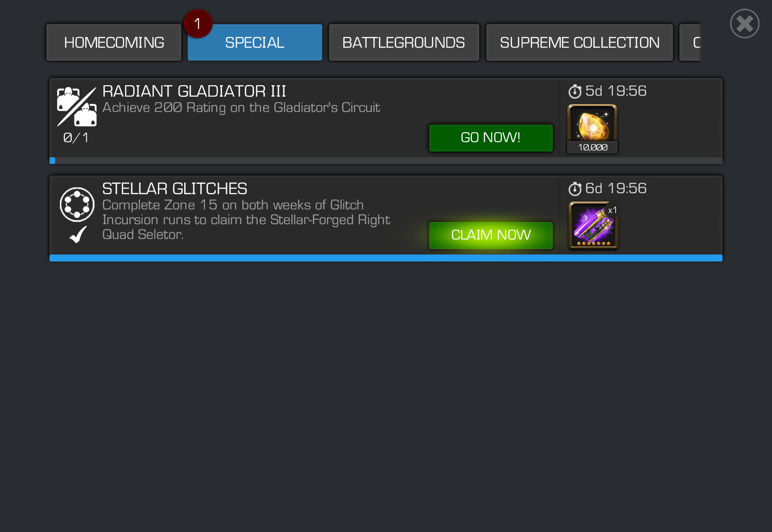Image resolution: width=772 pixels, height=532 pixels.
Task: Click the completed checkmark under Stellar Glitches
Action: [x=78, y=234]
